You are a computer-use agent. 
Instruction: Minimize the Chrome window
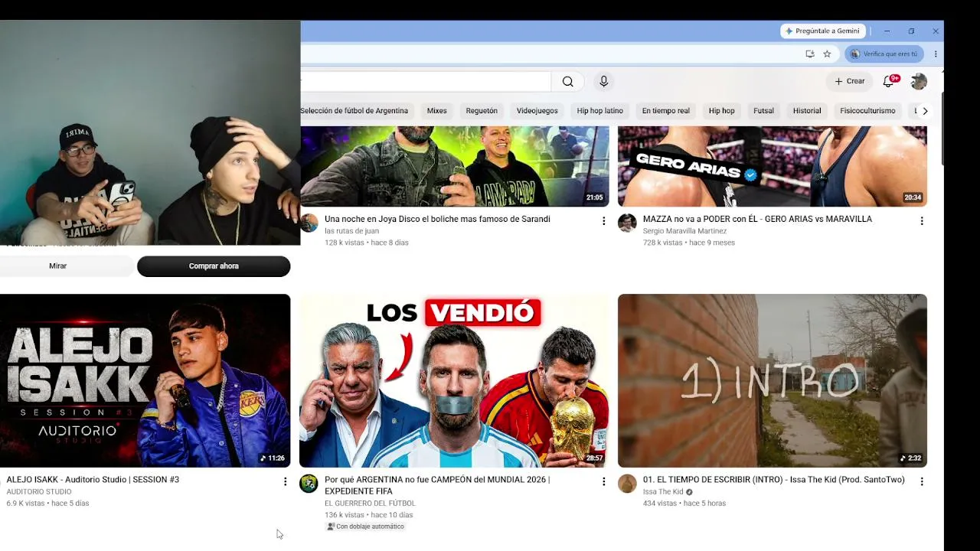click(887, 31)
